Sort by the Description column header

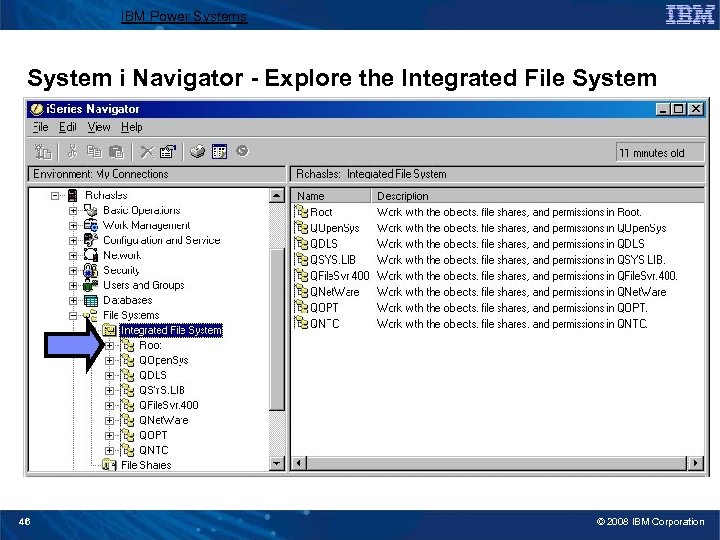click(537, 196)
